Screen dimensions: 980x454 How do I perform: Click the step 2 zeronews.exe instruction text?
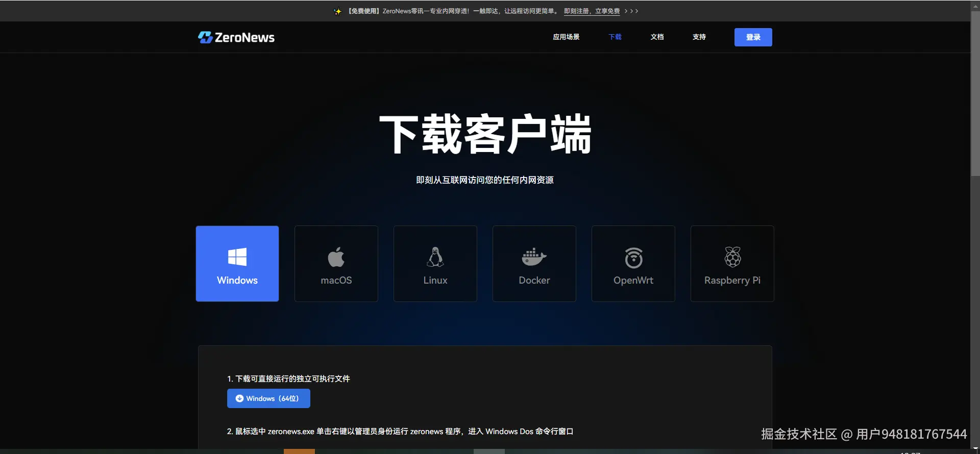click(x=400, y=432)
